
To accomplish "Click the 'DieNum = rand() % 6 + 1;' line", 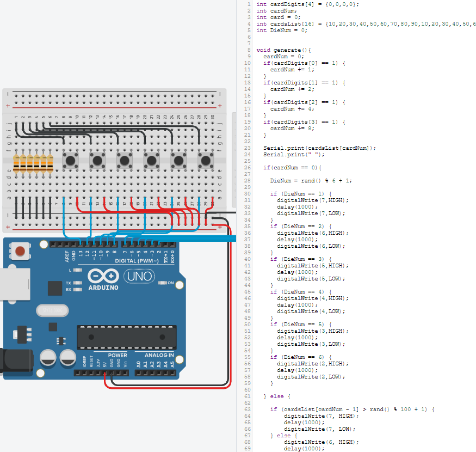I will [x=311, y=181].
